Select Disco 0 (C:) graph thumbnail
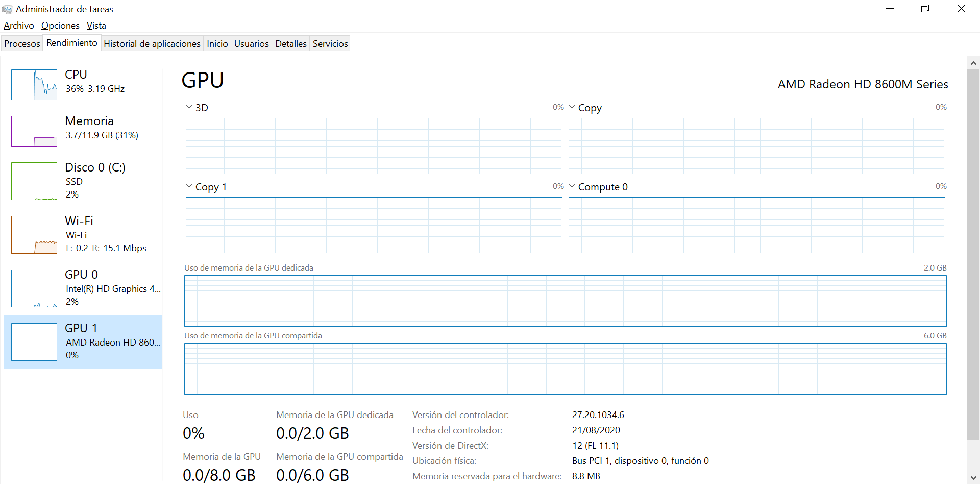980x488 pixels. click(x=34, y=181)
